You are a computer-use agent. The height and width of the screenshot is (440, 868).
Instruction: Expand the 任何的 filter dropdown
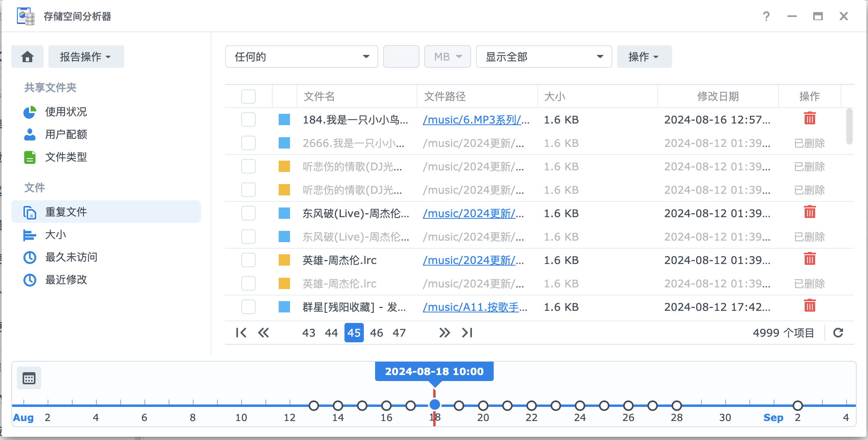pyautogui.click(x=301, y=57)
